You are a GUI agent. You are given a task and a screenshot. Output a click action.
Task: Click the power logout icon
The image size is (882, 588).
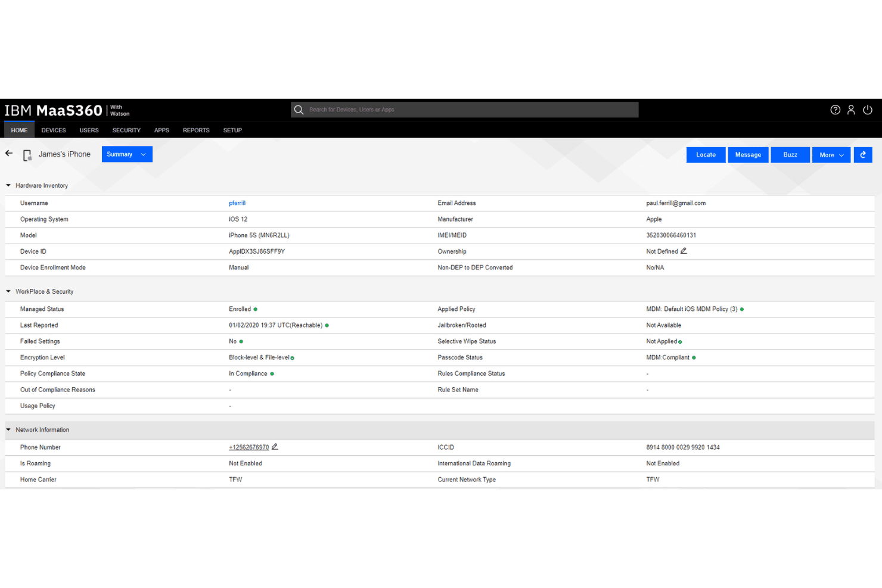tap(868, 110)
